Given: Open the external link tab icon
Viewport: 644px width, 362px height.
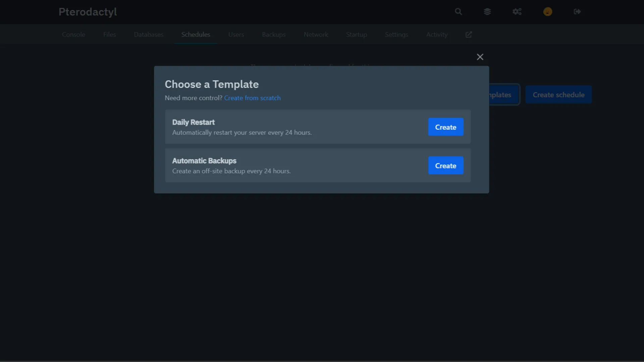Looking at the screenshot, I should pyautogui.click(x=469, y=35).
